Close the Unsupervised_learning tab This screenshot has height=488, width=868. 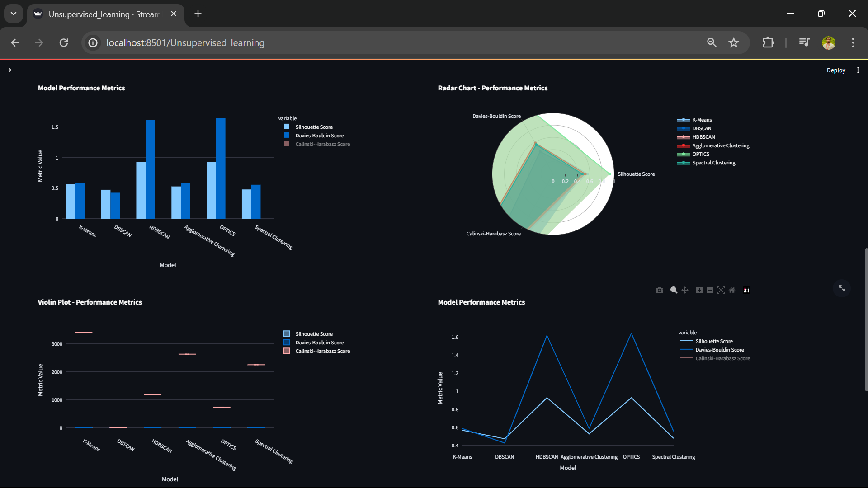174,14
